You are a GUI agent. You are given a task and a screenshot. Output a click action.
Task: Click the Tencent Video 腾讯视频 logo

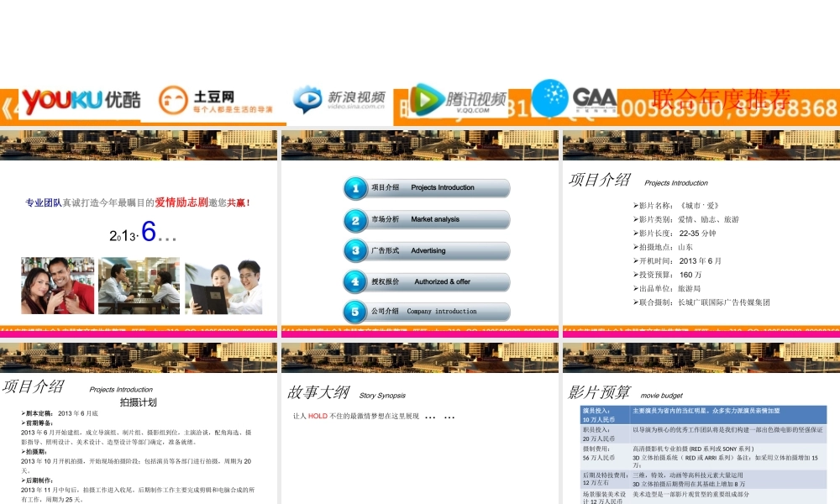click(459, 100)
